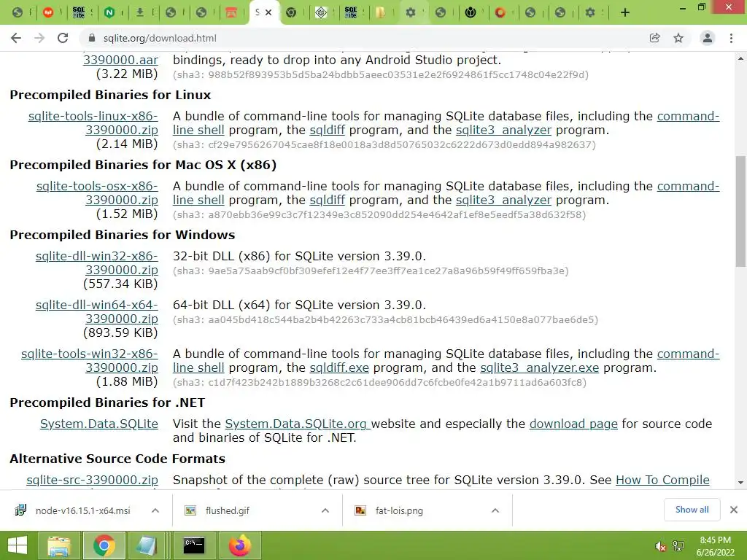Click the muted volume tray icon
This screenshot has height=560, width=747.
pyautogui.click(x=661, y=546)
